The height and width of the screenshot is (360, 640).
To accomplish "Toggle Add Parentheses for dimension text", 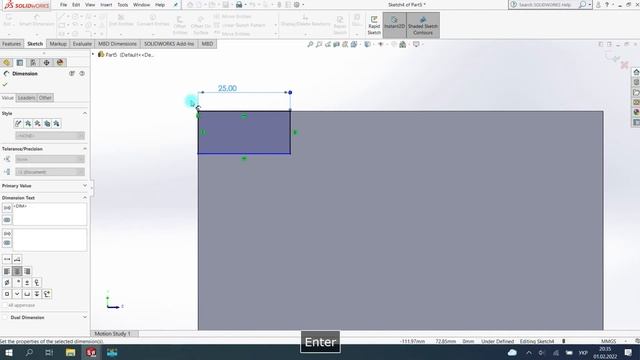I will pos(7,208).
